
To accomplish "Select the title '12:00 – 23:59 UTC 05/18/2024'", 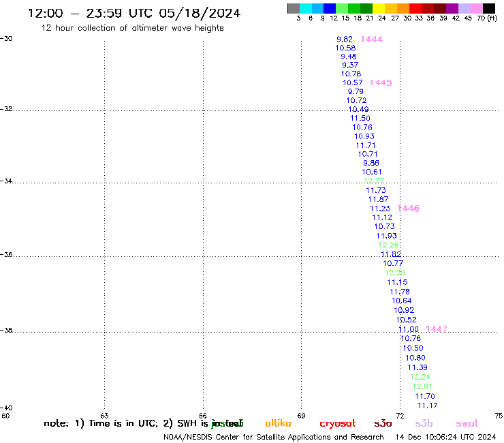I will (134, 14).
